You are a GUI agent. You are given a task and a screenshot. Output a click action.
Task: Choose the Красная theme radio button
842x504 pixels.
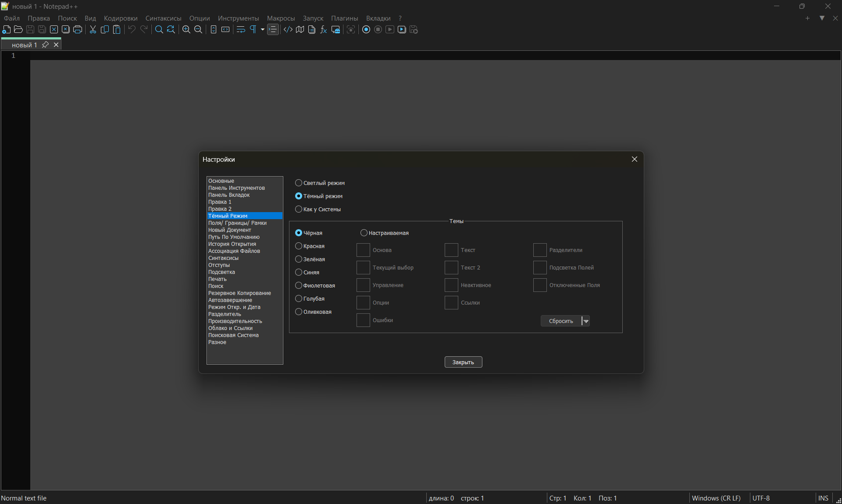[x=299, y=246]
